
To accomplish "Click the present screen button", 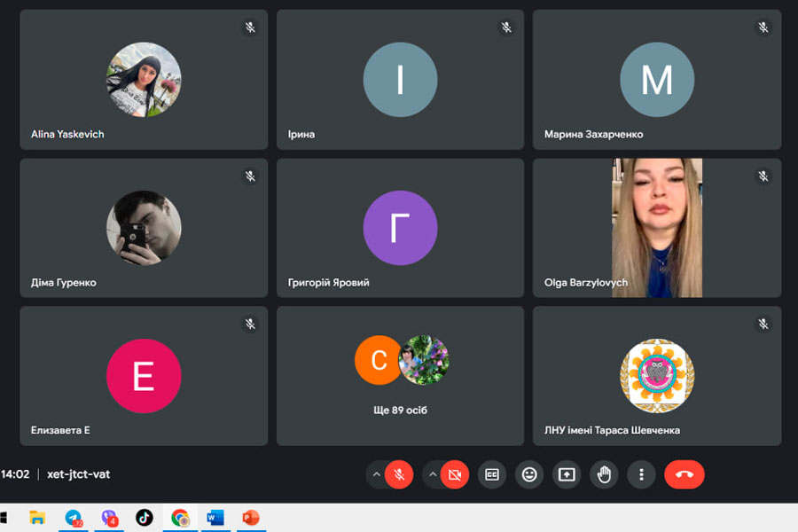I will pos(567,474).
